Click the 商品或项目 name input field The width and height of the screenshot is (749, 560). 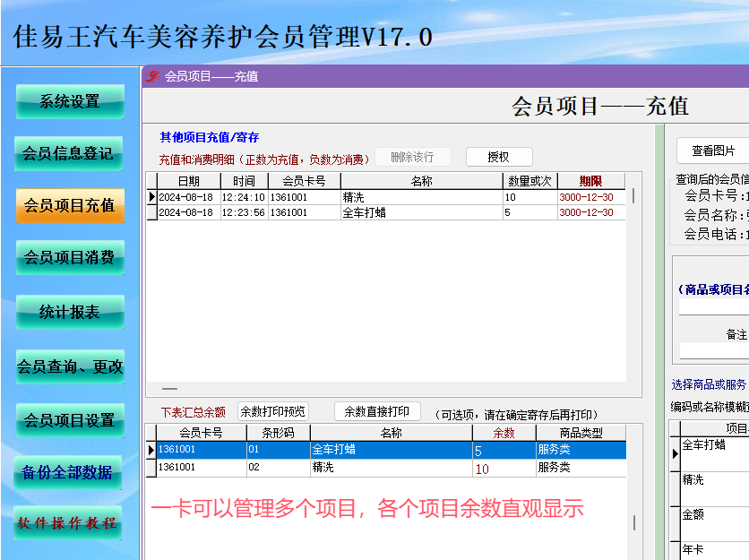714,306
